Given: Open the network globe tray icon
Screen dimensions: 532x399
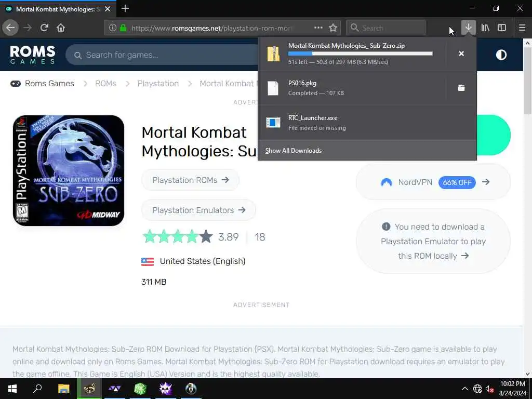Looking at the screenshot, I should pos(477,389).
